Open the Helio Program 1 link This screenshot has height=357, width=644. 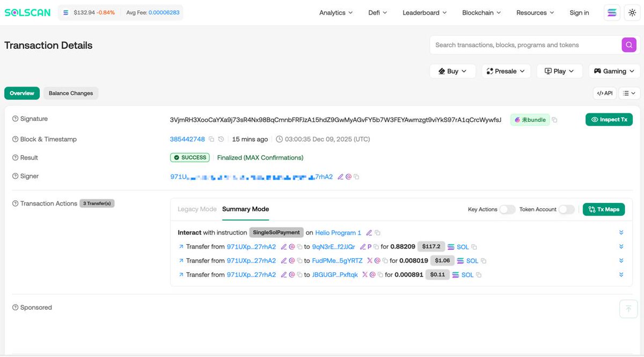point(338,233)
